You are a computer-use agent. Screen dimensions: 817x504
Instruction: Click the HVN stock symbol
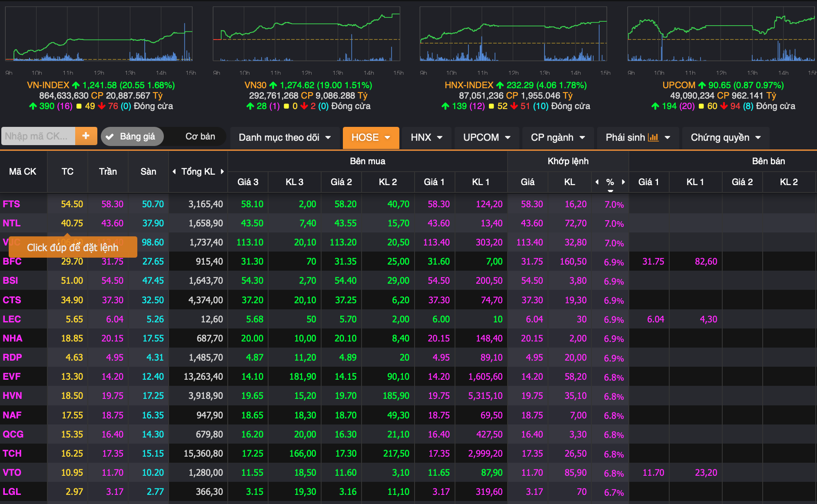tap(12, 396)
